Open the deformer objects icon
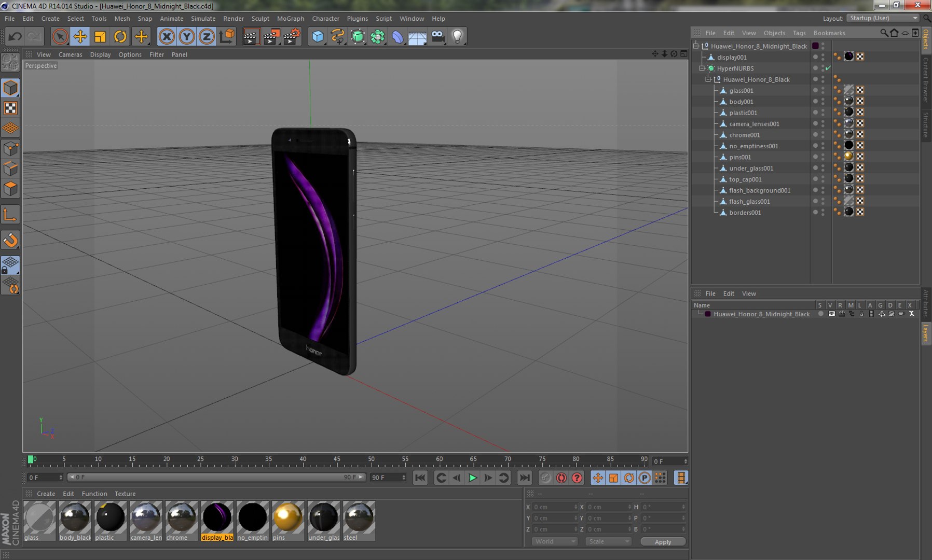This screenshot has height=560, width=932. coord(398,37)
